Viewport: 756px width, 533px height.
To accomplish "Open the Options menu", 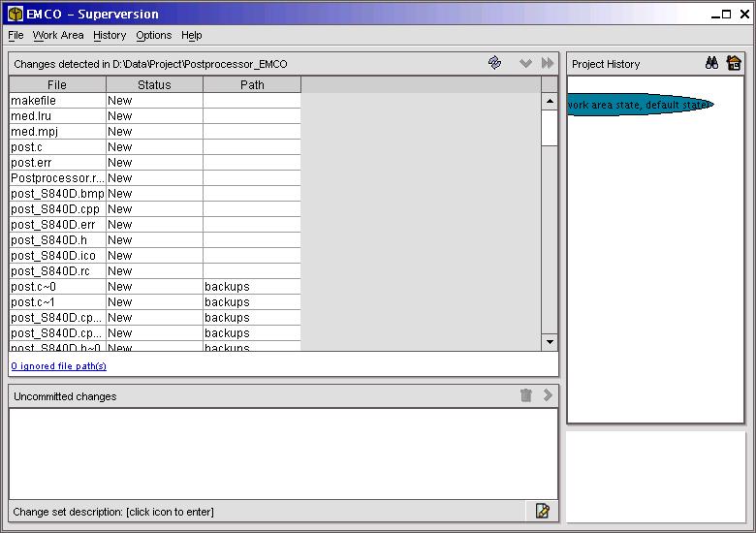I will (x=154, y=35).
